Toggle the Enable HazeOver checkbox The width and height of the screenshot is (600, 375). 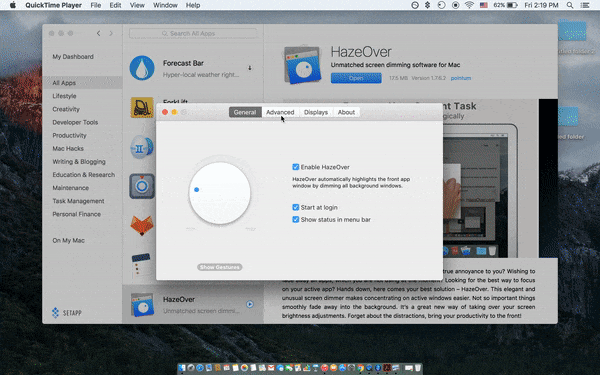(x=295, y=167)
